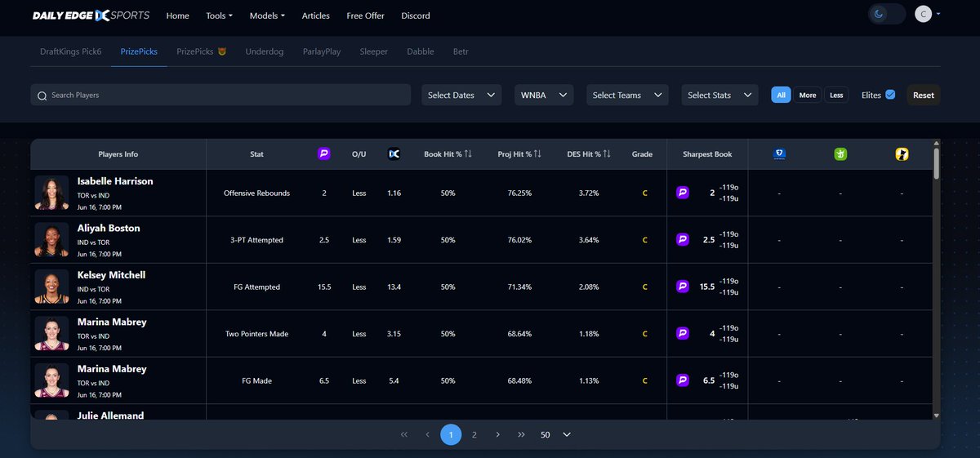Select the Less filter option

pyautogui.click(x=836, y=96)
